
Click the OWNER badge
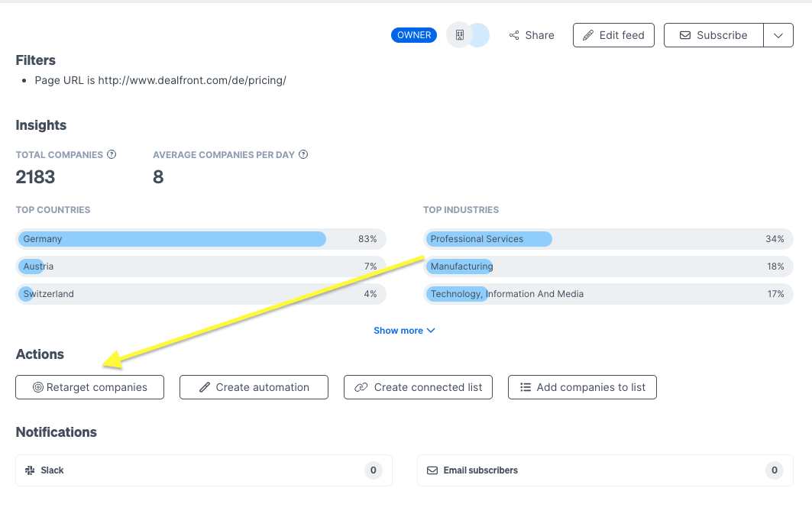coord(414,35)
